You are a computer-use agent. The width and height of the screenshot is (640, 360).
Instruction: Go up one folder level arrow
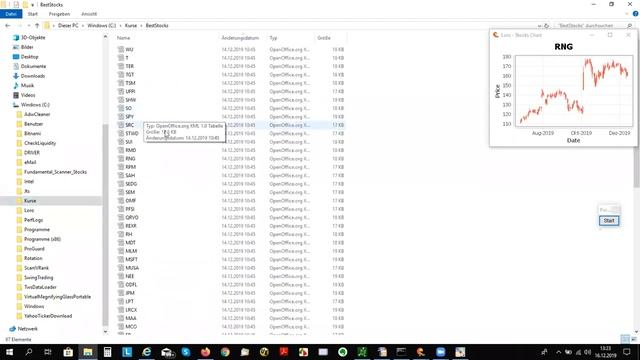(37, 25)
